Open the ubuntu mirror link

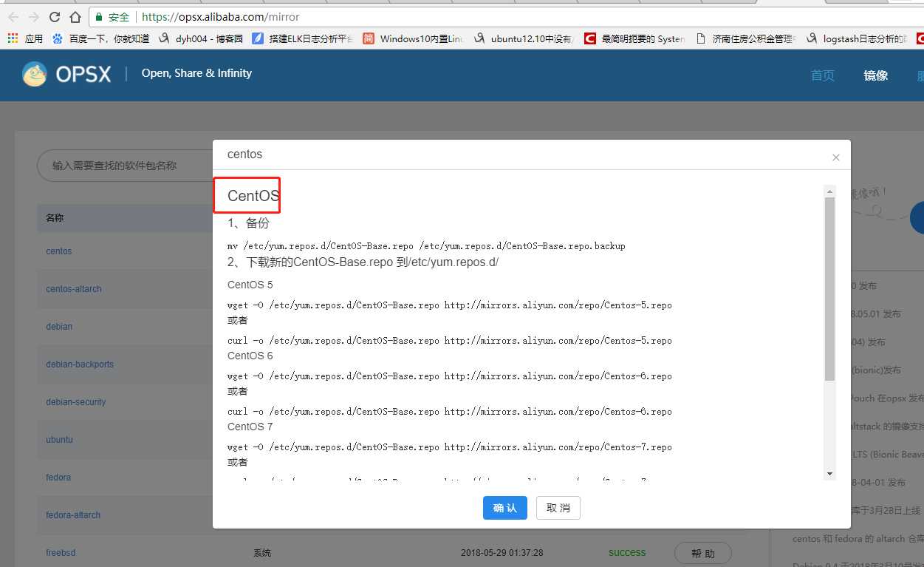[59, 440]
